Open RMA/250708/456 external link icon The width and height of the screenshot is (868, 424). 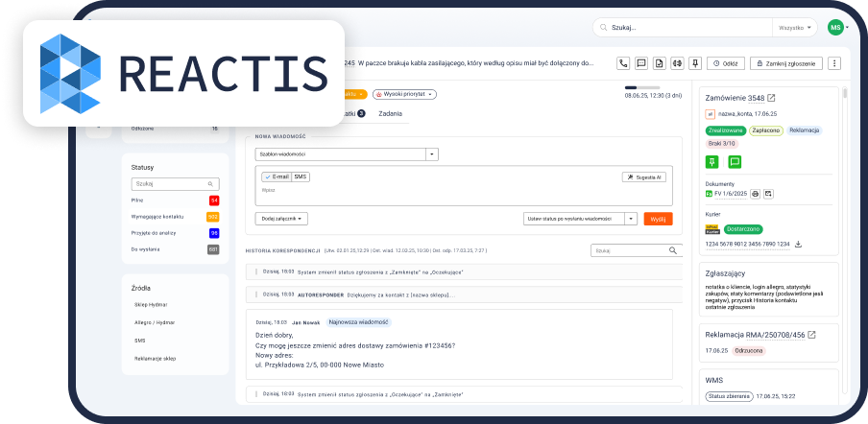pos(812,335)
